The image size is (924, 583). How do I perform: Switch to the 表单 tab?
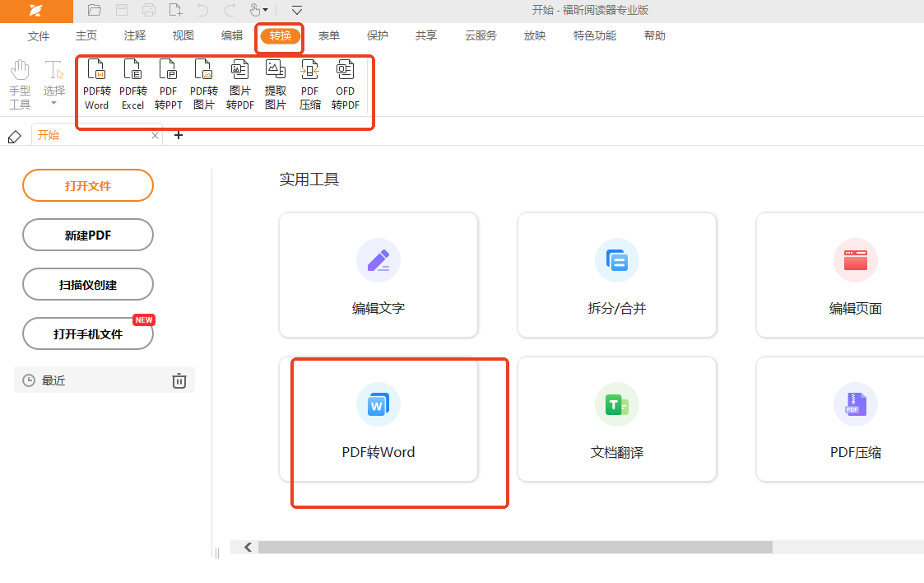[x=329, y=36]
